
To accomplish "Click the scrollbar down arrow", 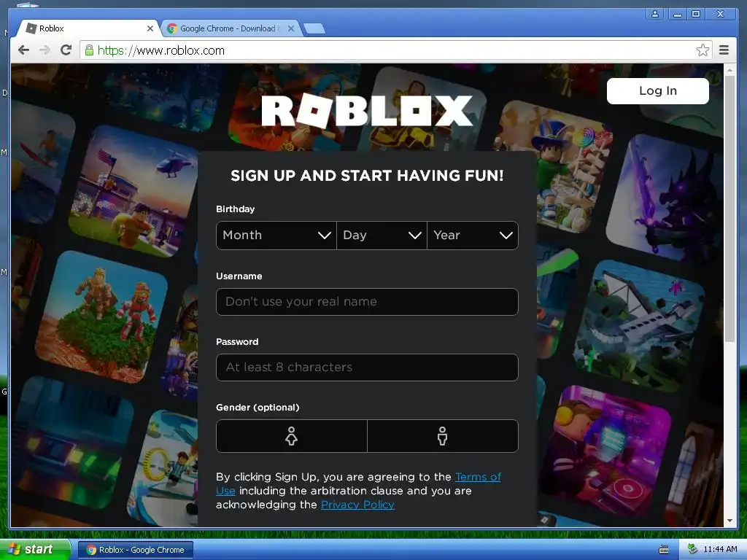I will pyautogui.click(x=729, y=521).
